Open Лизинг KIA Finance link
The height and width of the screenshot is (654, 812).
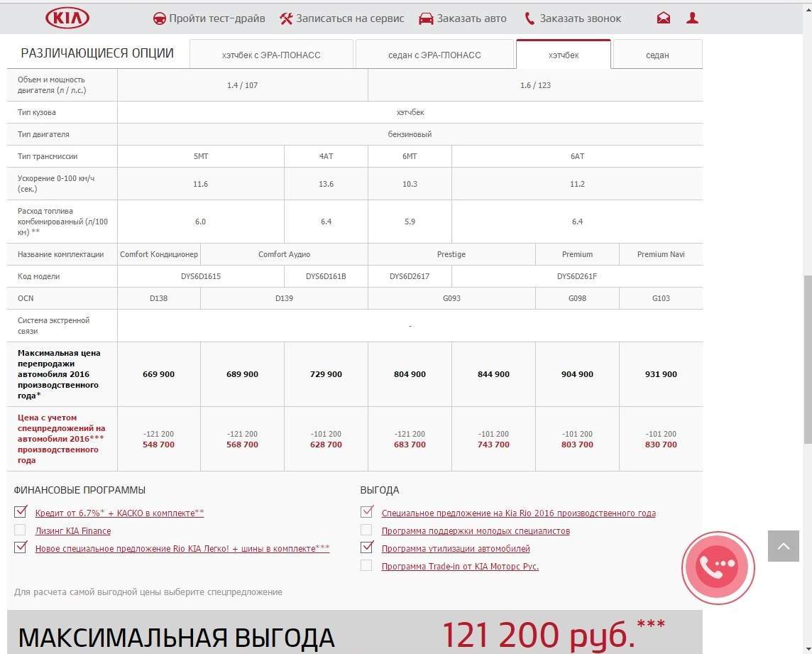tap(73, 530)
